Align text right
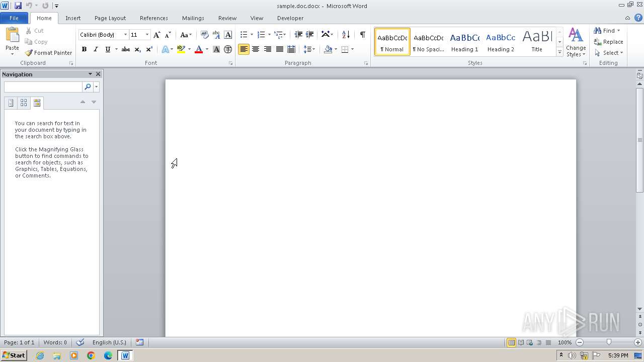644x362 pixels. pyautogui.click(x=267, y=49)
